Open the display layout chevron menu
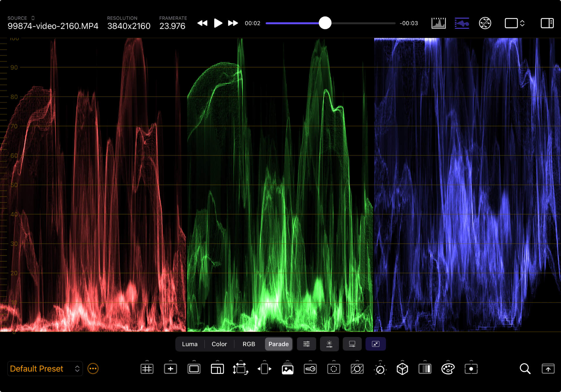Viewport: 561px width, 392px height. click(x=522, y=23)
